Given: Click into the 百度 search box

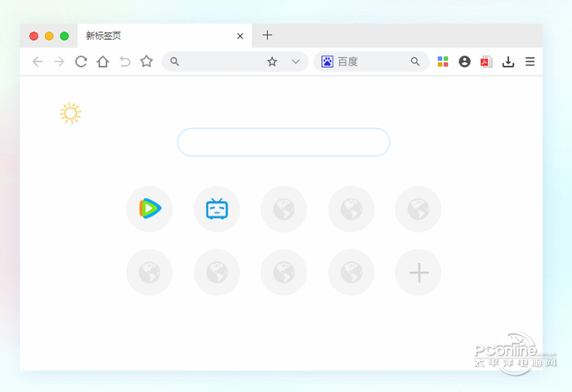Looking at the screenshot, I should pos(371,61).
